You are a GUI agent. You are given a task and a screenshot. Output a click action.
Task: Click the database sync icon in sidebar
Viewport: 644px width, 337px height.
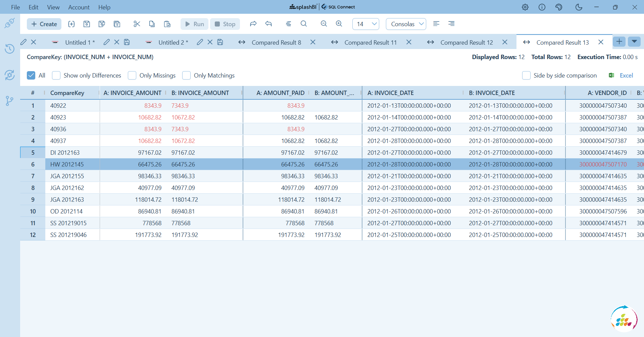pyautogui.click(x=10, y=75)
